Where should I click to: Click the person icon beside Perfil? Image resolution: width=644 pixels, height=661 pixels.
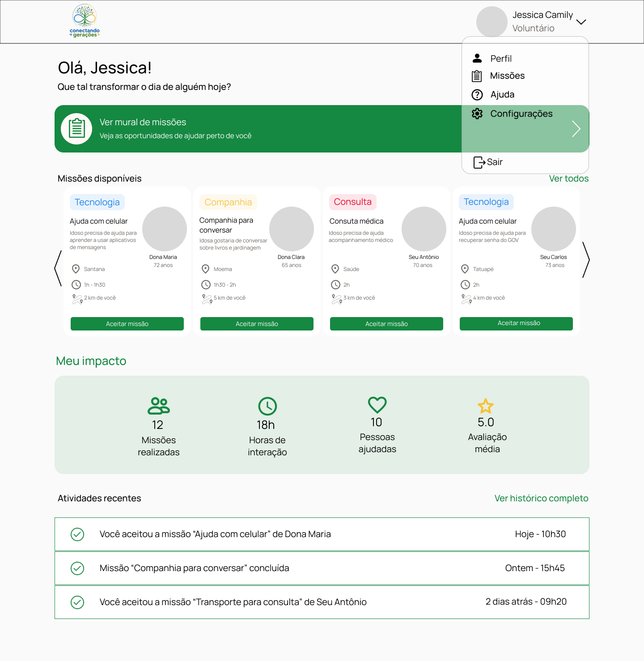coord(477,58)
